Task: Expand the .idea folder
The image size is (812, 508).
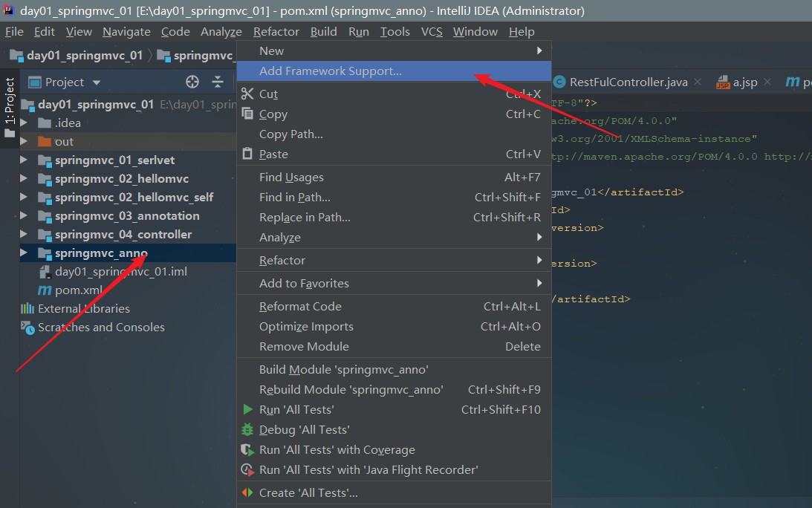Action: pyautogui.click(x=23, y=123)
